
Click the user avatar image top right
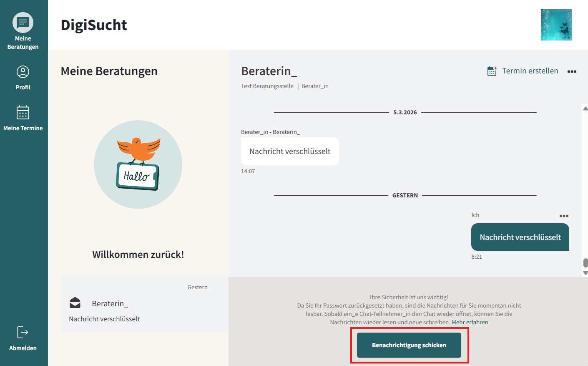pyautogui.click(x=556, y=25)
